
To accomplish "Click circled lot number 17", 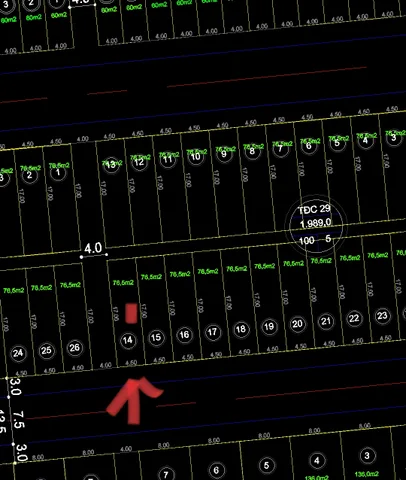I will point(212,332).
